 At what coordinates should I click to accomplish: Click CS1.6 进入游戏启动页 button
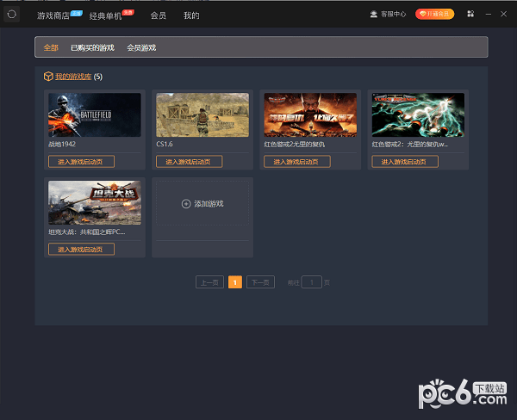click(x=189, y=162)
